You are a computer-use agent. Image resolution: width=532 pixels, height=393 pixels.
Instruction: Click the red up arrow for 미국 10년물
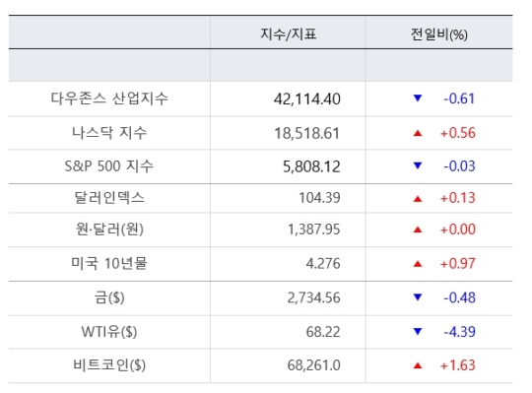tap(418, 264)
